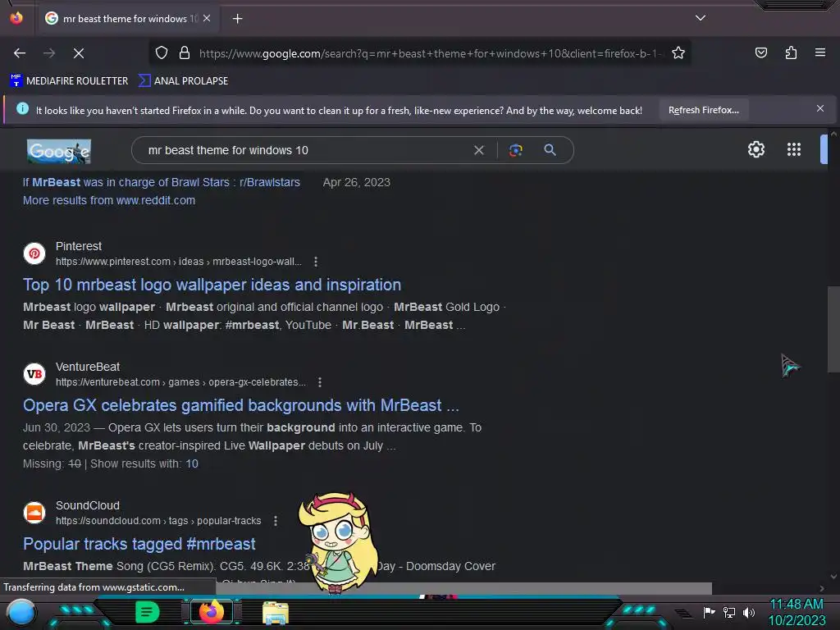
Task: Click the Refresh Firefox button
Action: coord(703,111)
